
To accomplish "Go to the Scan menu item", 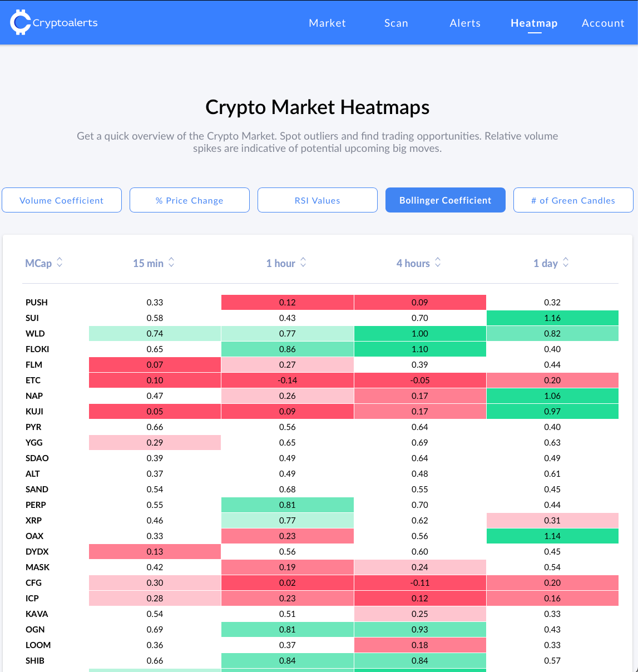I will coord(396,23).
